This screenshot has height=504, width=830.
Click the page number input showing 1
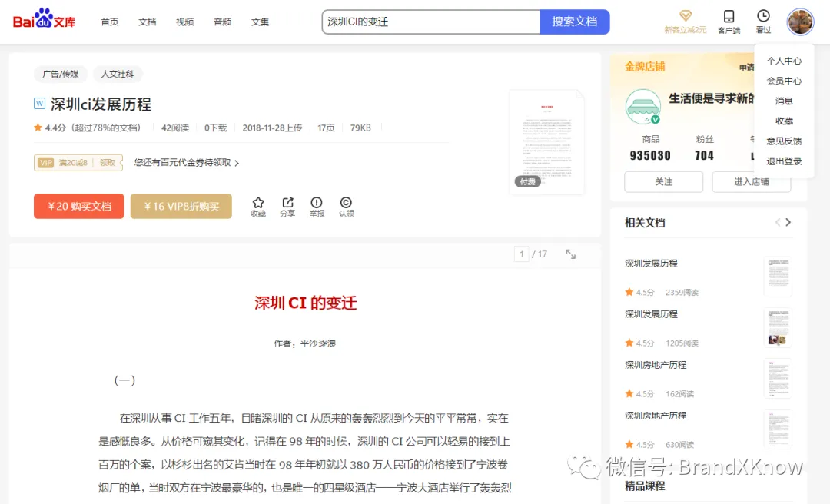(x=521, y=254)
